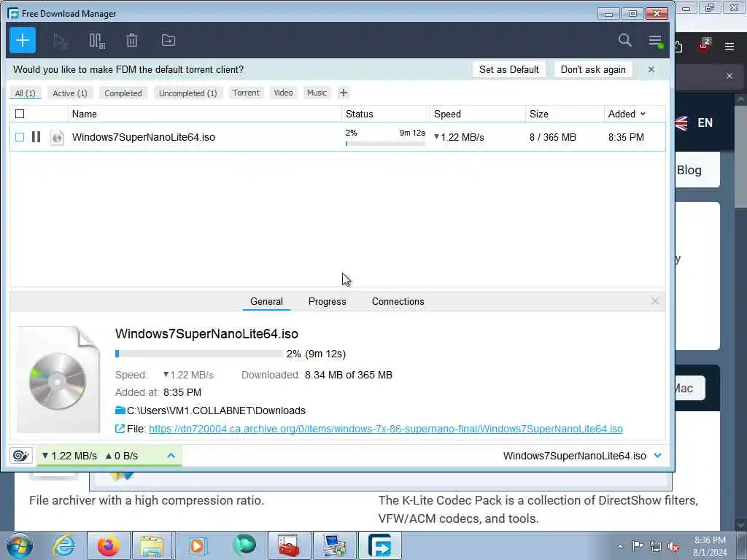Toggle sort order arrow on Added column

point(643,114)
